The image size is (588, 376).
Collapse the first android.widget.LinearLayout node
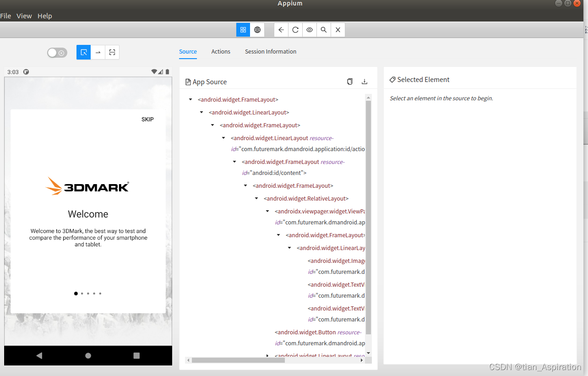coord(201,112)
